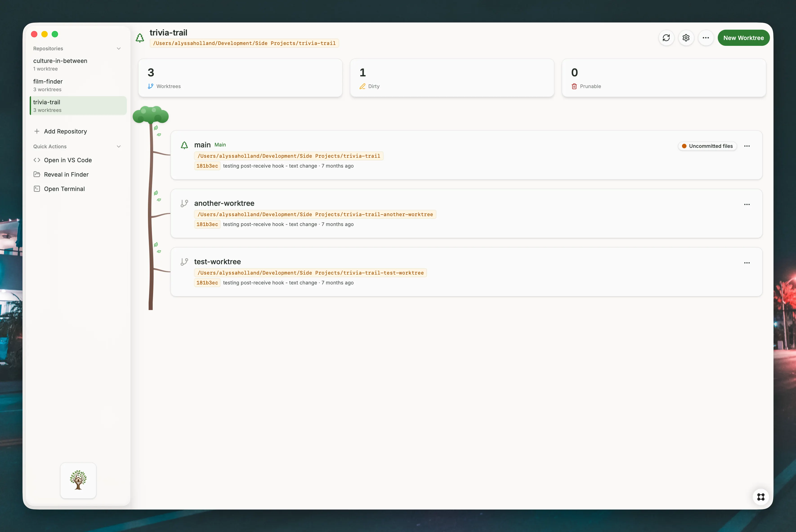Click the Uncommitted files badge
Image resolution: width=796 pixels, height=532 pixels.
point(707,146)
